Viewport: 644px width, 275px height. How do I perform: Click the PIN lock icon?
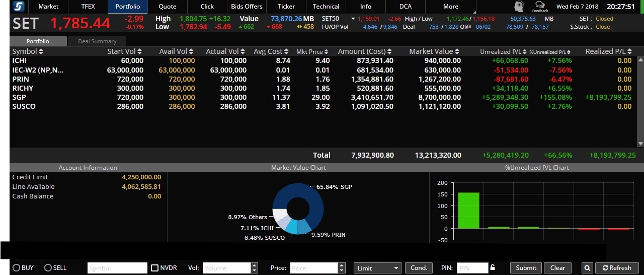pos(493,267)
